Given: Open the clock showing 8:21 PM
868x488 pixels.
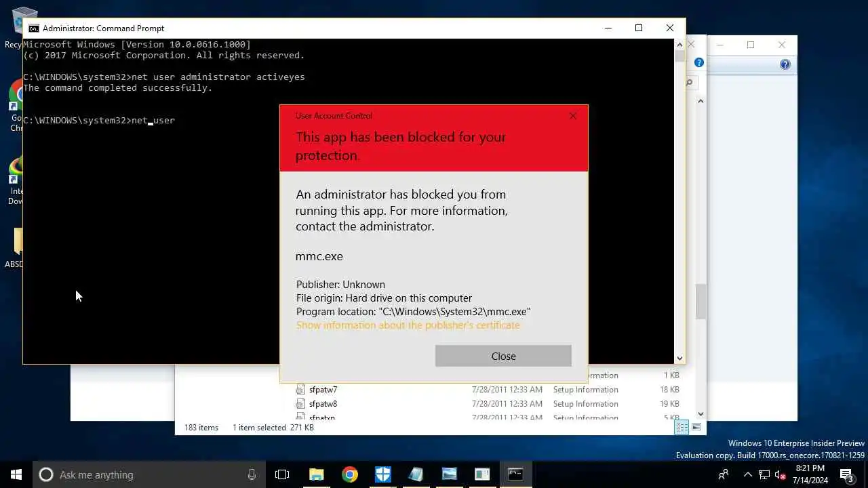Looking at the screenshot, I should (810, 474).
